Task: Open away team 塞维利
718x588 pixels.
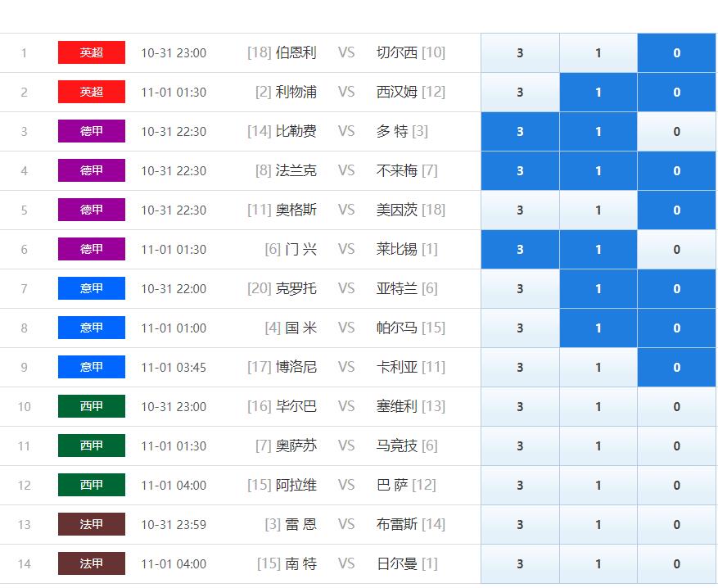Action: (x=396, y=407)
